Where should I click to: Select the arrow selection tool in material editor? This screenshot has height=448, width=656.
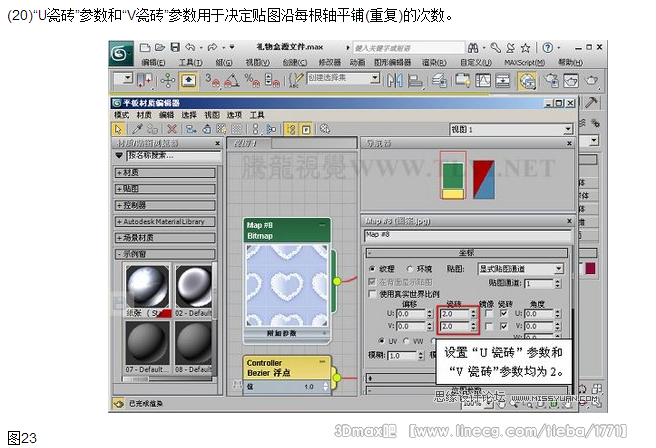coord(118,129)
